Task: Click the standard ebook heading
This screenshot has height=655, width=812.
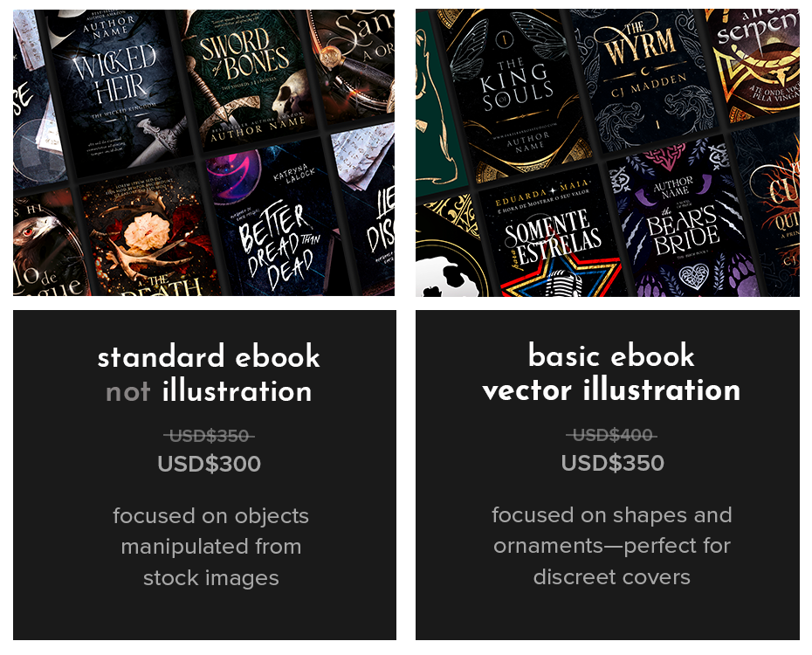Action: coord(209,356)
